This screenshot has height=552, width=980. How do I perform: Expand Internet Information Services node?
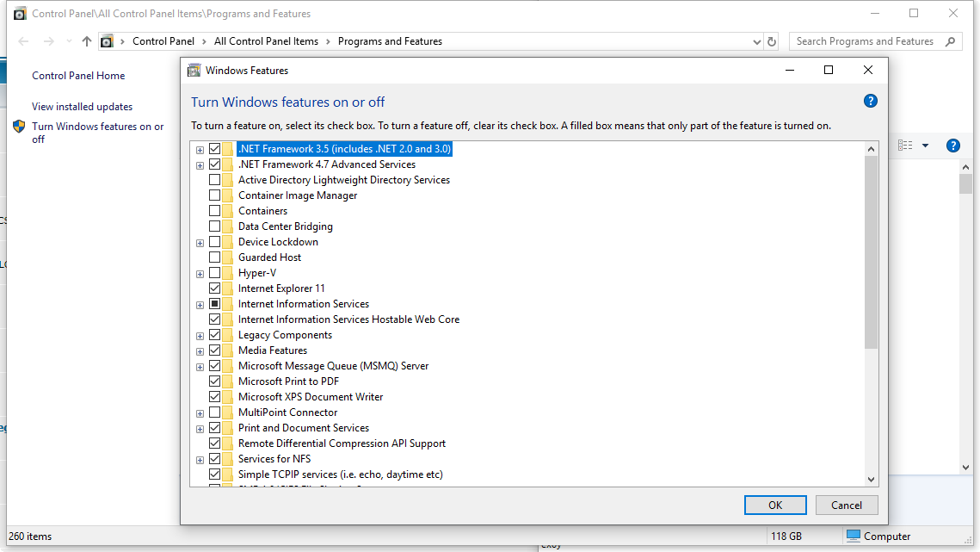(x=200, y=305)
